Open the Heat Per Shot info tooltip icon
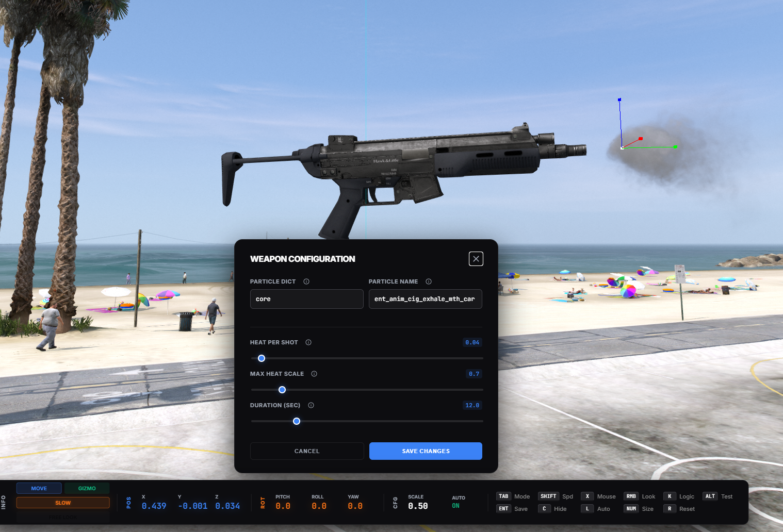This screenshot has width=783, height=532. click(x=308, y=342)
